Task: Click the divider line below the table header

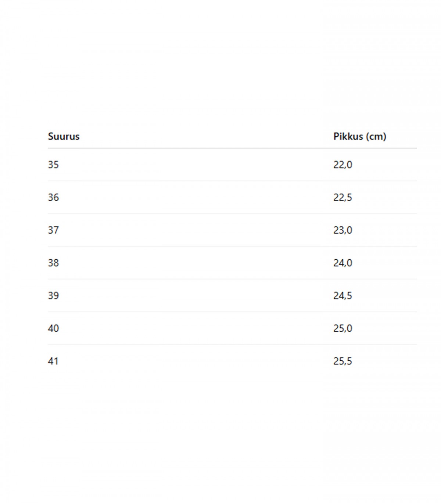Action: tap(232, 148)
